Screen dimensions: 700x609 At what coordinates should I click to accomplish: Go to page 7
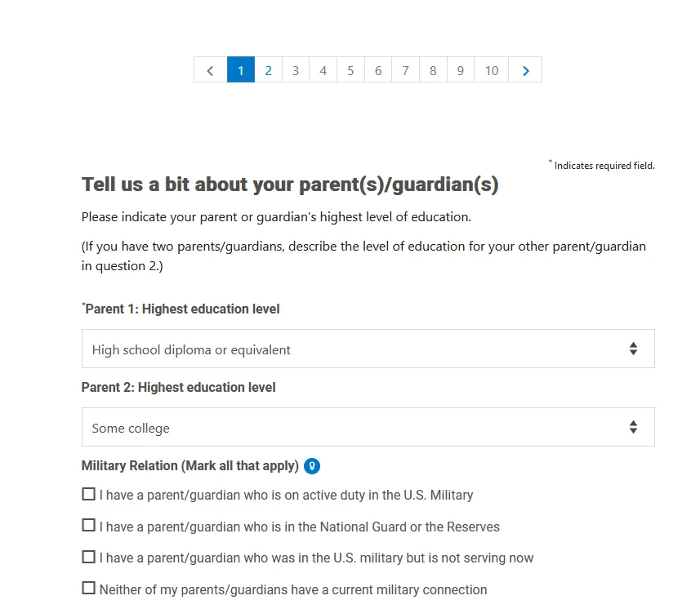pos(405,70)
